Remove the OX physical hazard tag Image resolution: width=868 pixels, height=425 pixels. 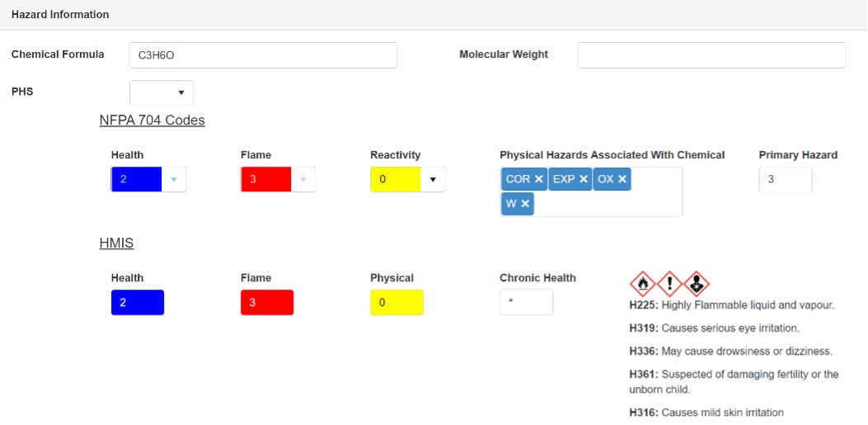622,179
